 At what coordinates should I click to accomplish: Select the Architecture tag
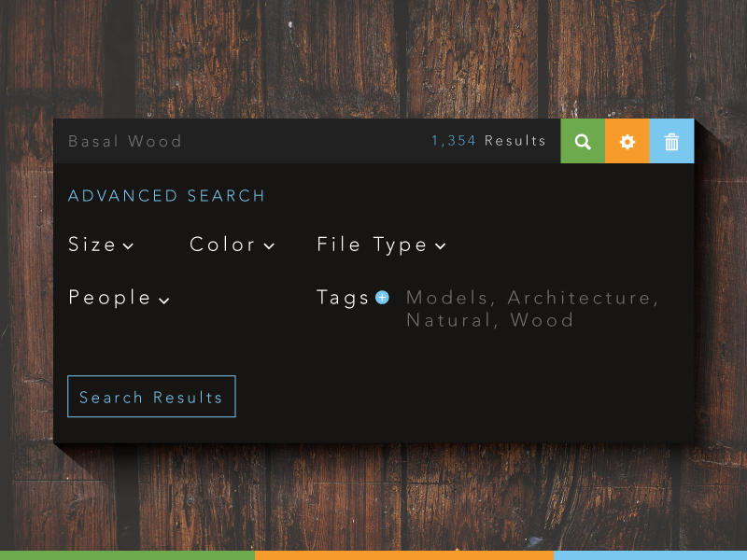[x=581, y=297]
